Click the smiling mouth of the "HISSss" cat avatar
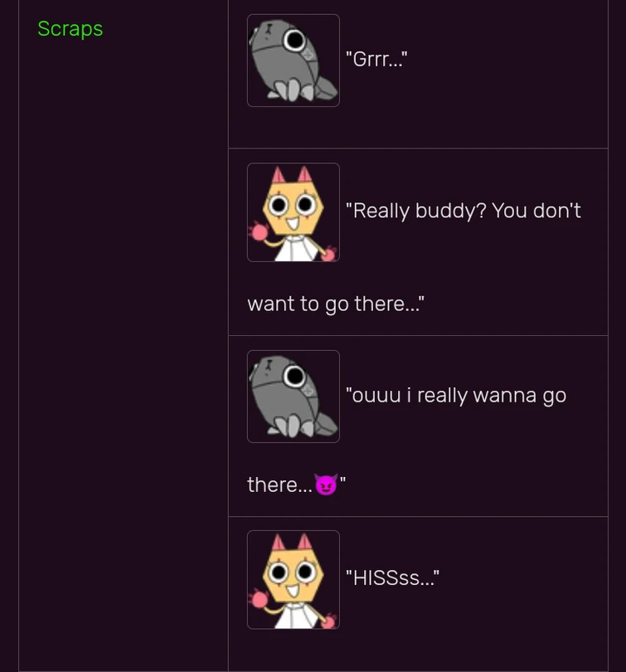626x672 pixels. point(294,591)
